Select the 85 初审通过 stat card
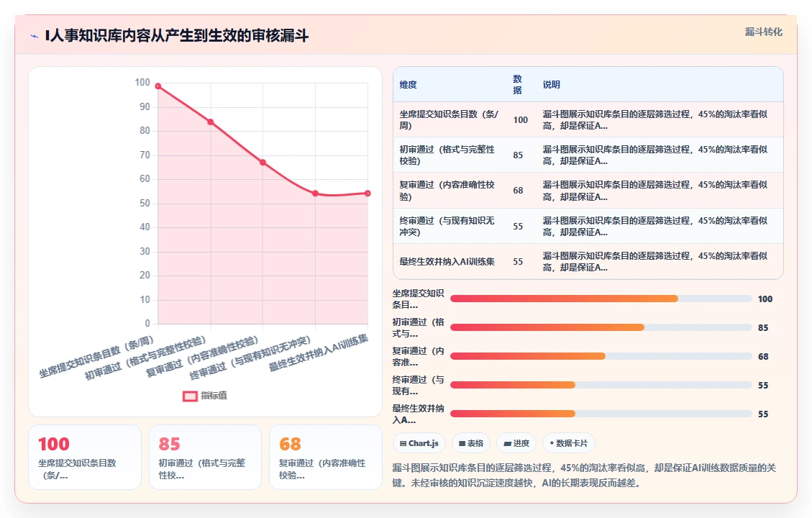Image resolution: width=812 pixels, height=518 pixels. (x=205, y=458)
